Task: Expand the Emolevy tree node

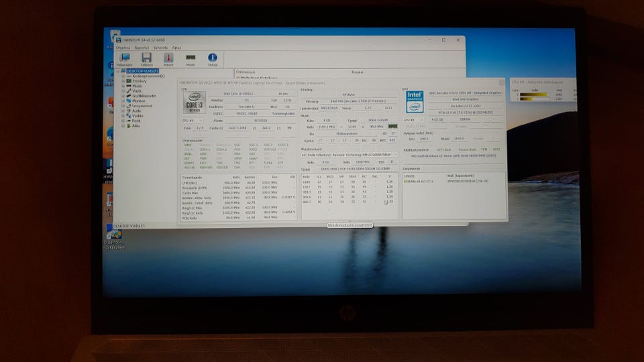Action: [x=123, y=81]
